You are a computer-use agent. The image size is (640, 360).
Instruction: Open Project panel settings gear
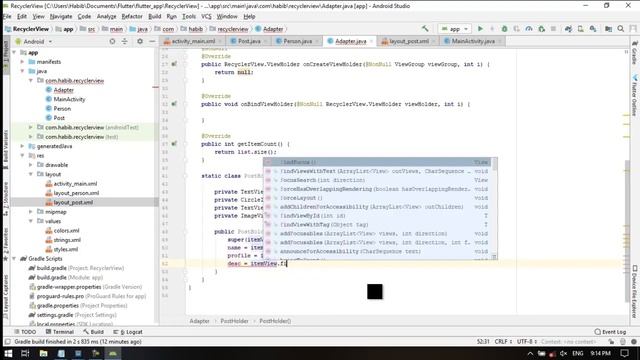pos(140,41)
